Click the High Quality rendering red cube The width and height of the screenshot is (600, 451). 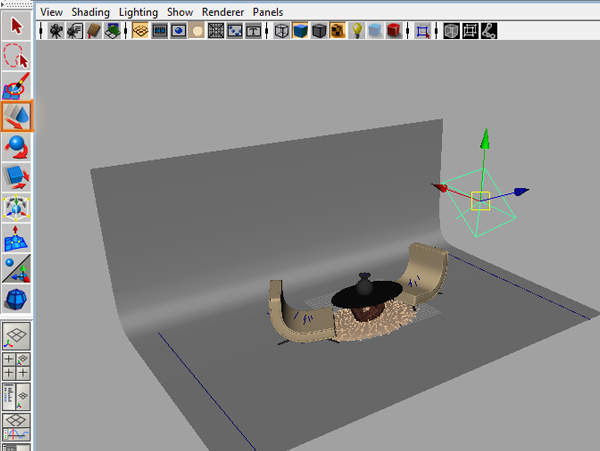(x=394, y=31)
